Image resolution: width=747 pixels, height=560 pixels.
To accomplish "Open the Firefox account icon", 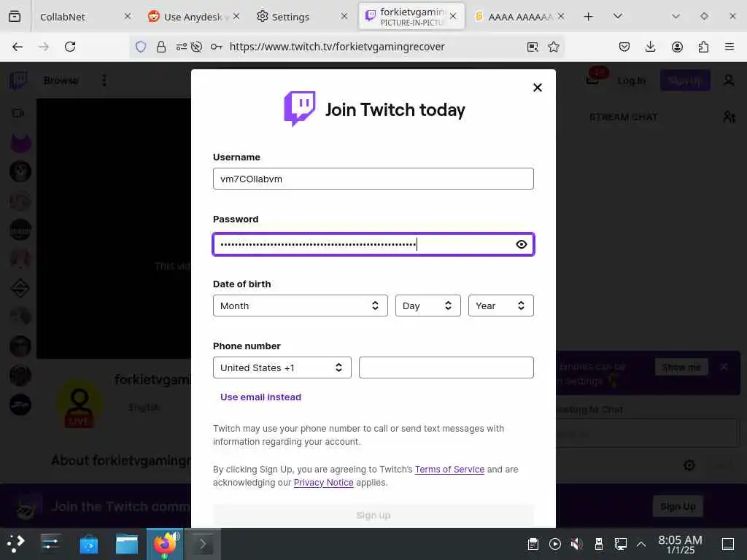I will click(677, 47).
